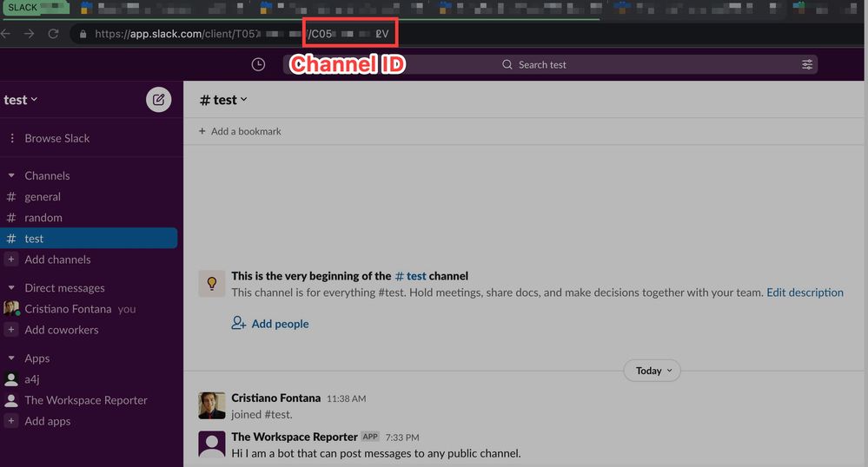Screen dimensions: 868x467
Task: Click Add a bookmark
Action: coord(247,131)
